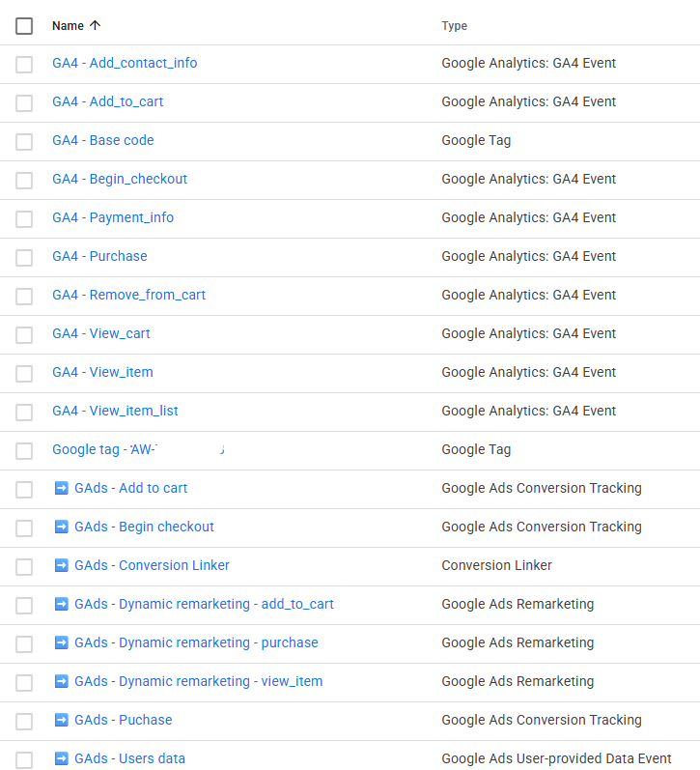Select checkbox for Google tag - AW row
The image size is (700, 770).
coord(24,451)
